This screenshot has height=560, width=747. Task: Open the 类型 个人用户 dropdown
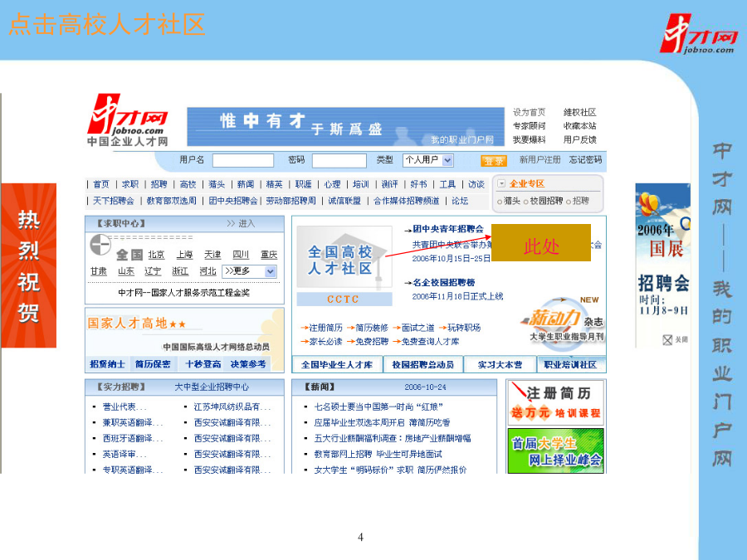(x=427, y=160)
